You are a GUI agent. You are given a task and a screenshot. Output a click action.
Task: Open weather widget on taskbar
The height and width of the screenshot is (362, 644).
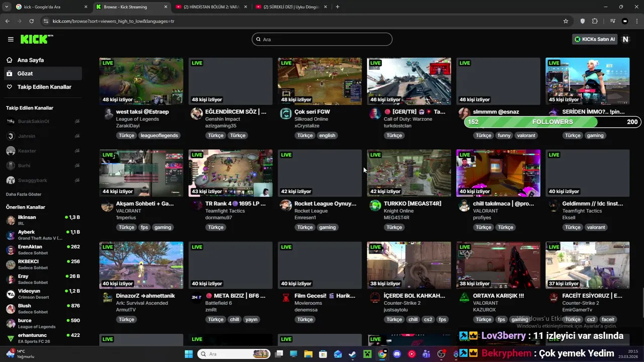click(x=20, y=354)
